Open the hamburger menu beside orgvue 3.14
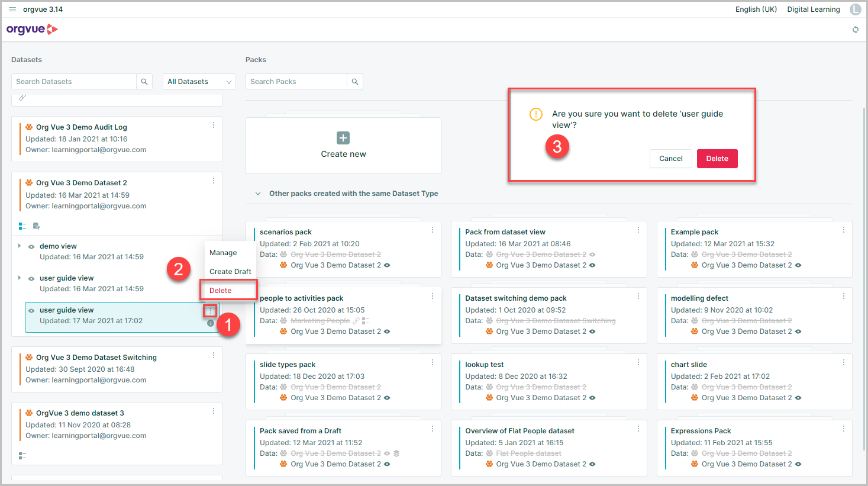Image resolution: width=868 pixels, height=486 pixels. [x=12, y=9]
